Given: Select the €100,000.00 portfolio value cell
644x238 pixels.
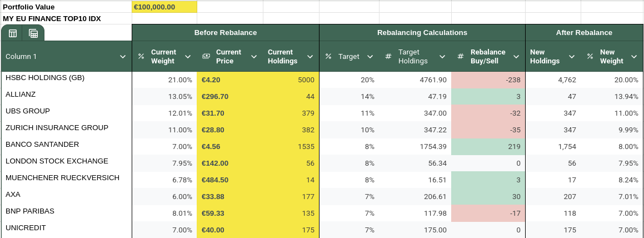Looking at the screenshot, I should pyautogui.click(x=164, y=7).
